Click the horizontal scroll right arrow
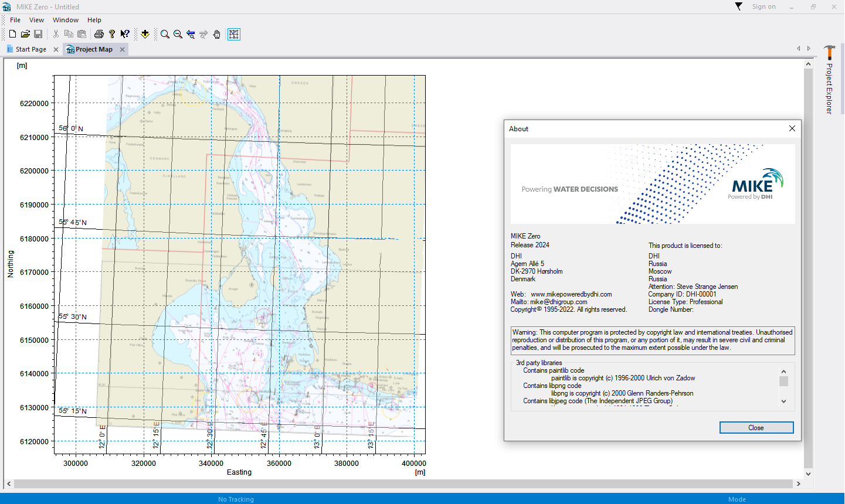Image resolution: width=845 pixels, height=504 pixels. [799, 484]
